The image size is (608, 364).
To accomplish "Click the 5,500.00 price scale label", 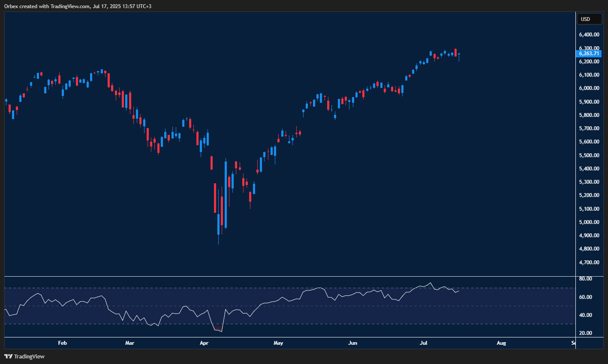I will click(589, 155).
